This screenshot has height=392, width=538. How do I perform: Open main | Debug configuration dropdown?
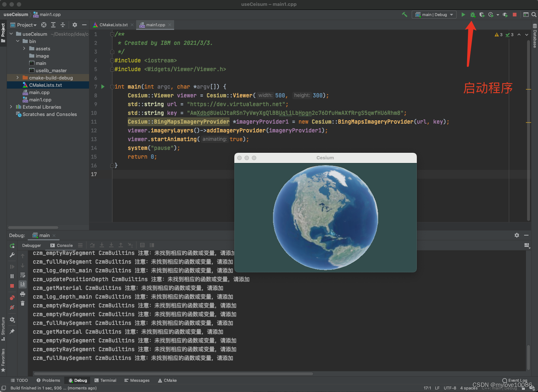click(x=434, y=15)
